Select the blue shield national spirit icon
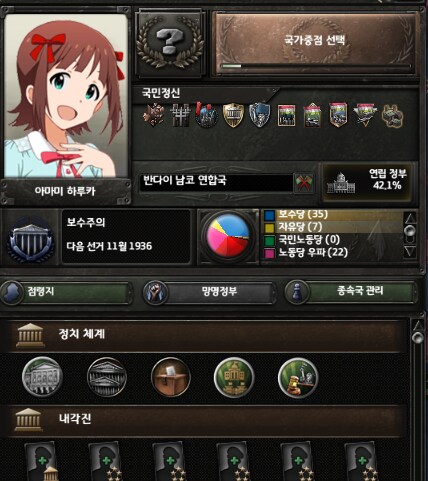428x481 pixels. pos(260,115)
